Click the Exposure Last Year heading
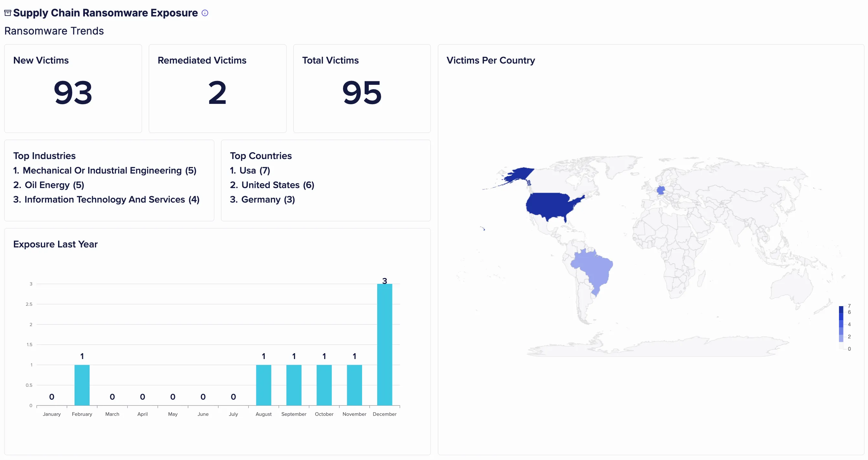Screen dimensions: 868x460 (55, 244)
